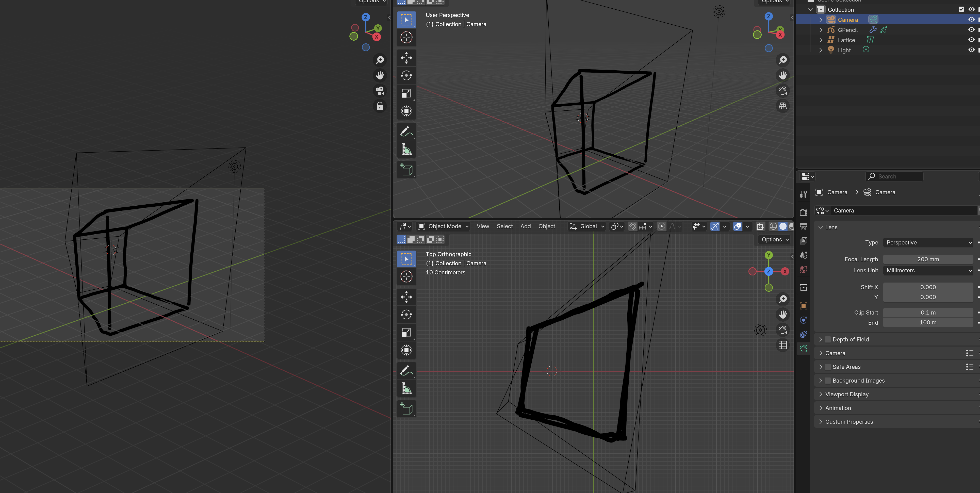Screen dimensions: 980x493
Task: Open the Tool properties tab
Action: [x=804, y=194]
